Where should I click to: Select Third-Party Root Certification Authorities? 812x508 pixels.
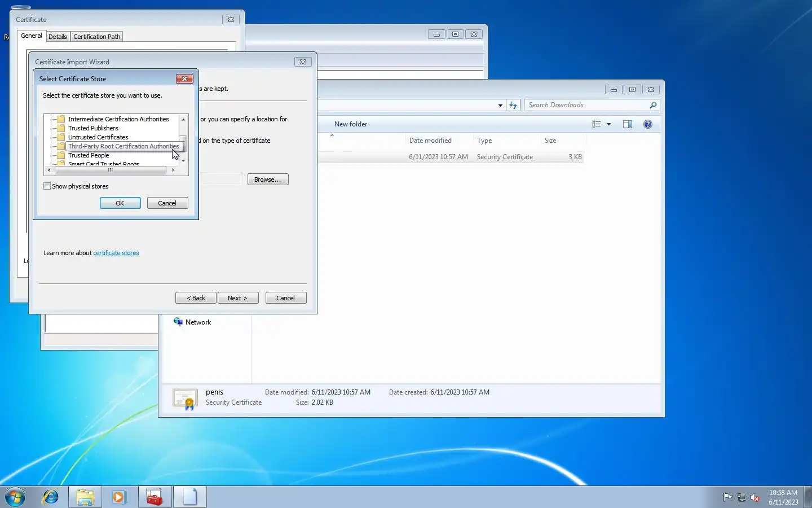click(x=123, y=146)
